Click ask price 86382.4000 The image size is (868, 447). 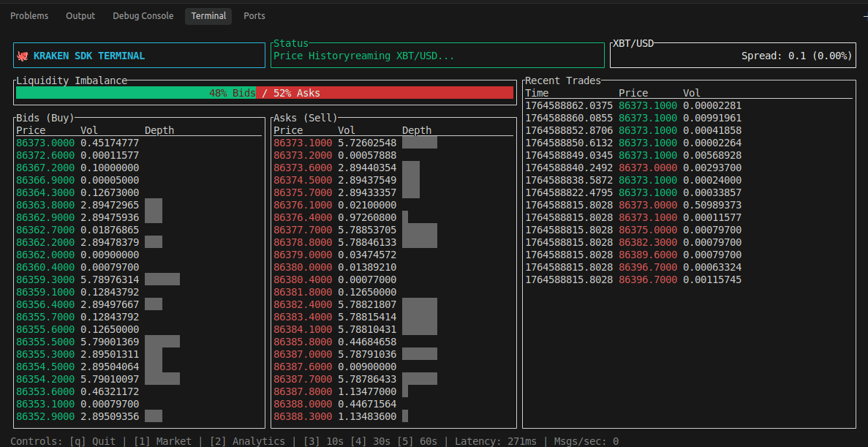302,304
